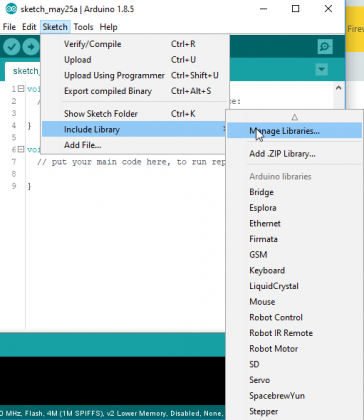Switch to the sketch_may25a editor tab
Viewport: 364px width, 420px height.
pyautogui.click(x=23, y=71)
